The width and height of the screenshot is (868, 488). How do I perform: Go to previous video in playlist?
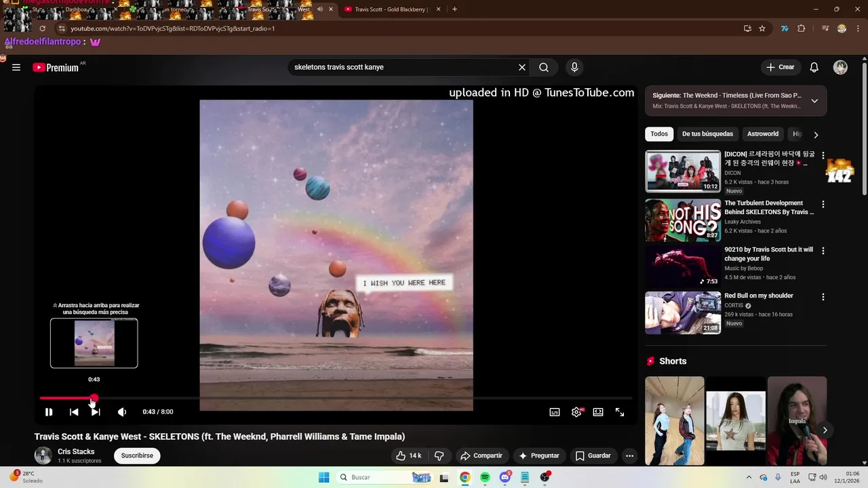tap(74, 412)
